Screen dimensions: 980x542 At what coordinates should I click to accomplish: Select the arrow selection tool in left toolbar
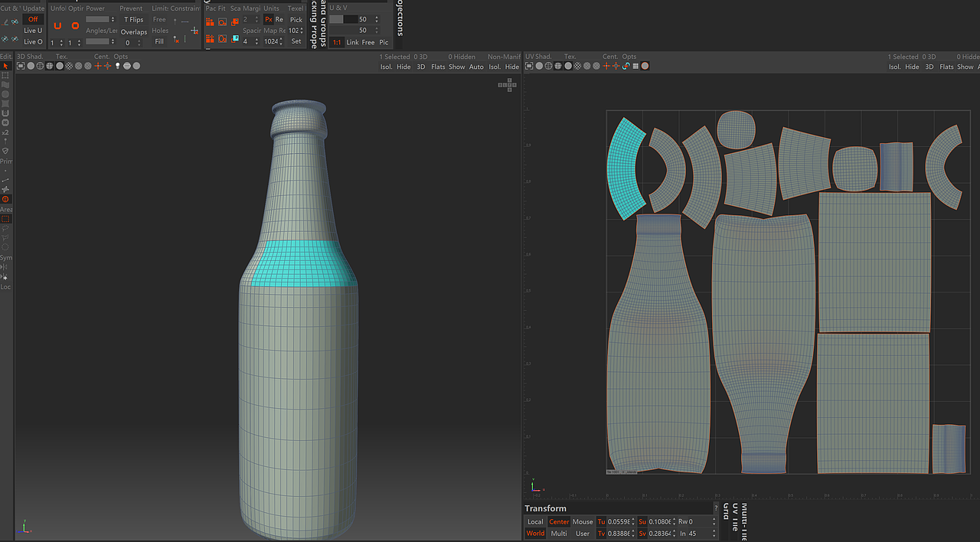click(x=5, y=67)
